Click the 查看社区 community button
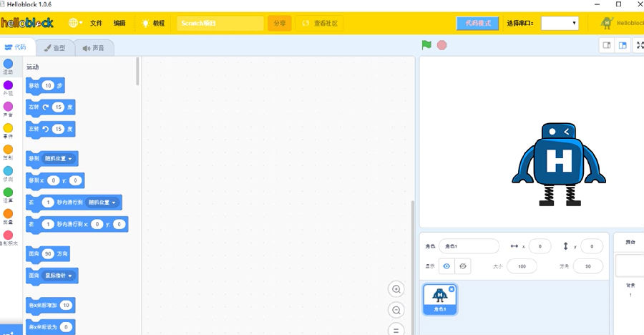Viewport: 644px width, 335px height. click(x=320, y=23)
